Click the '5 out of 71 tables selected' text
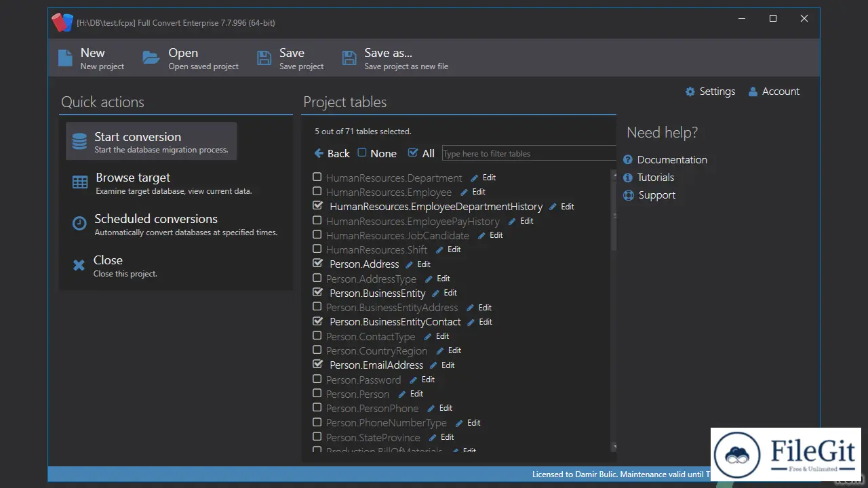Viewport: 868px width, 488px height. tap(363, 131)
